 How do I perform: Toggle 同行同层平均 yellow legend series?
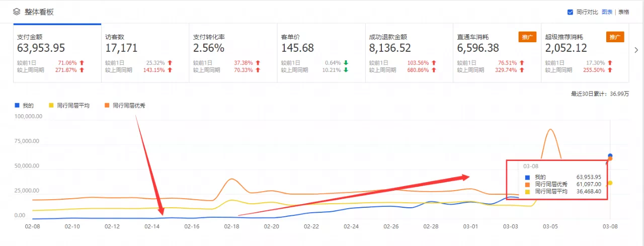point(69,106)
